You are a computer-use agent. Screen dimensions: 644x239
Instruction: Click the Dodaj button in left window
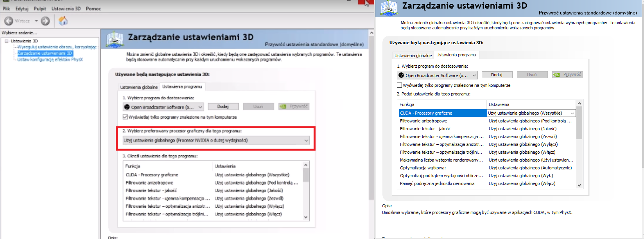pyautogui.click(x=223, y=106)
